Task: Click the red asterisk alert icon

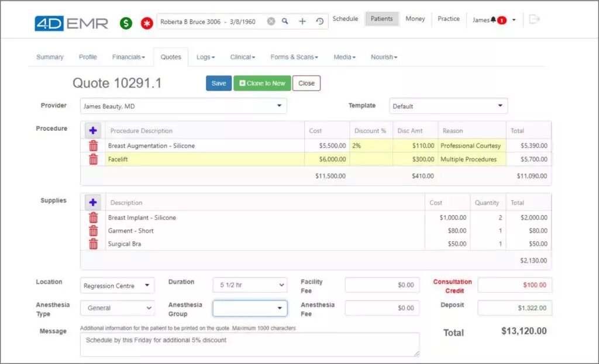Action: pyautogui.click(x=146, y=23)
